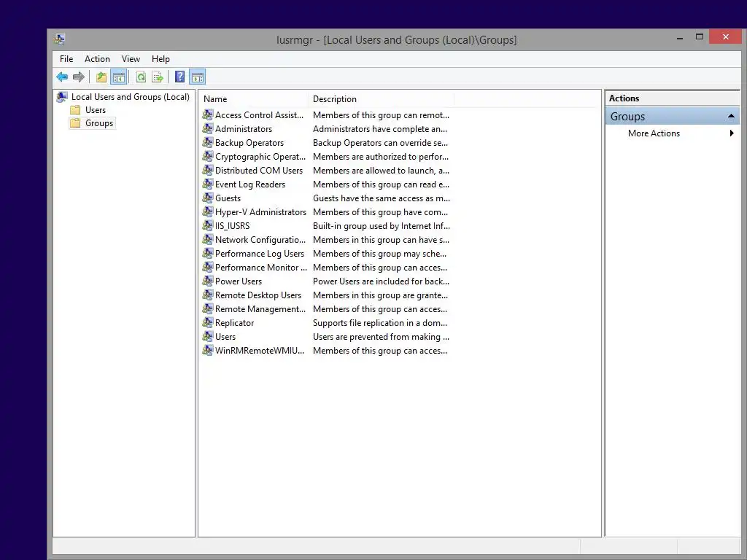The image size is (747, 560).
Task: Open the Help menu
Action: (x=160, y=59)
